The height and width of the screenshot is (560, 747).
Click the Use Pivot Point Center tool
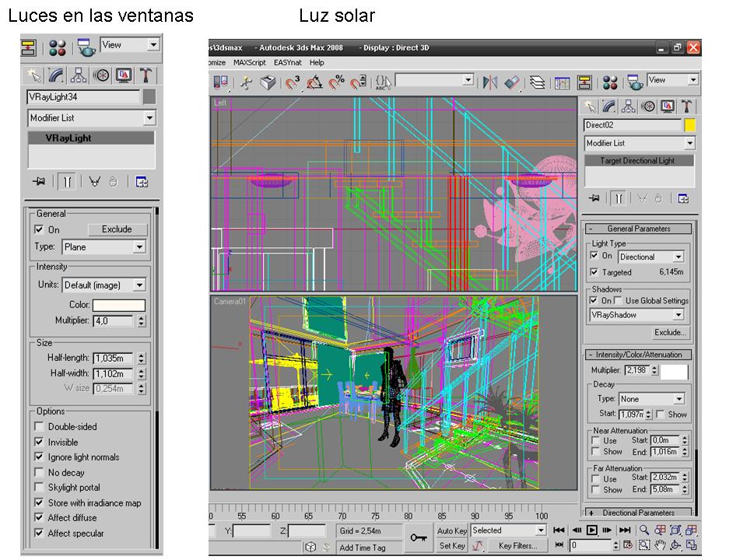pos(221,83)
